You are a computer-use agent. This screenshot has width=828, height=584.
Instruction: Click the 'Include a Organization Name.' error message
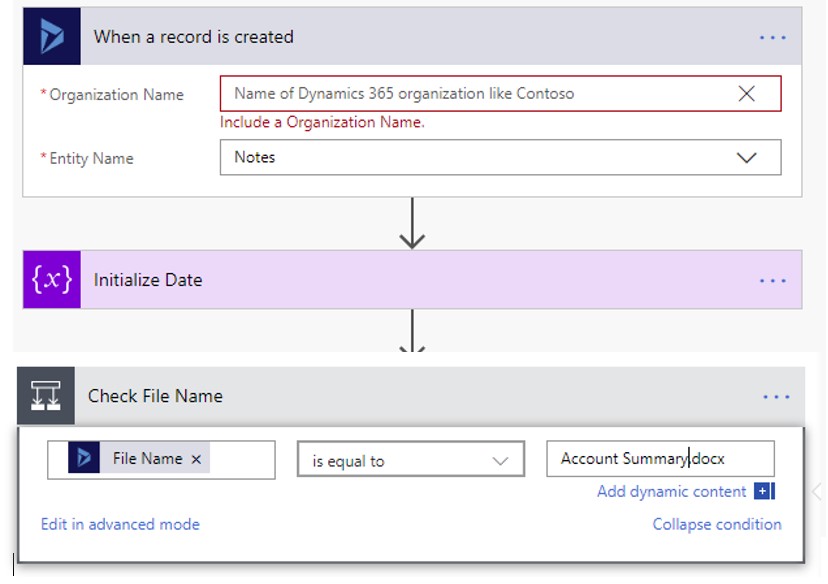(x=322, y=122)
